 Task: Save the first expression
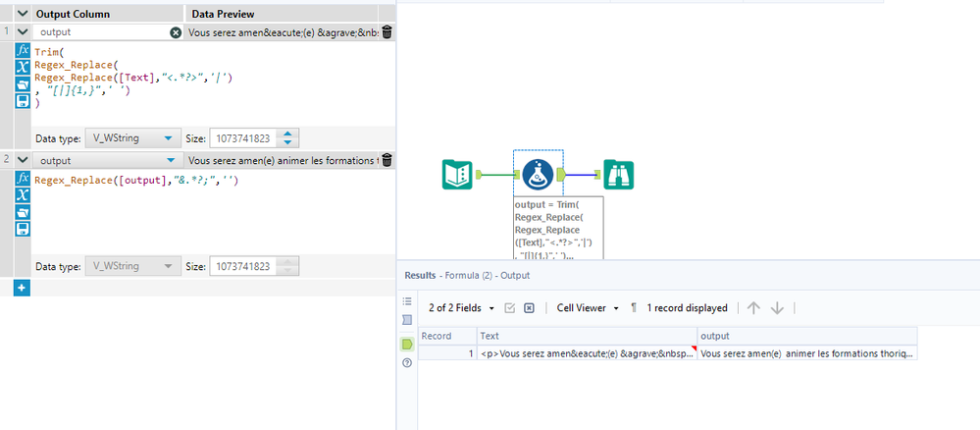[x=23, y=101]
